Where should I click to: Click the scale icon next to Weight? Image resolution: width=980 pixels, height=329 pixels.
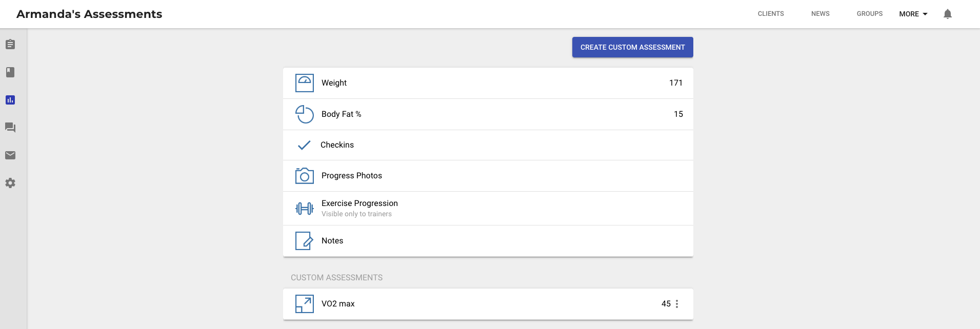tap(304, 83)
